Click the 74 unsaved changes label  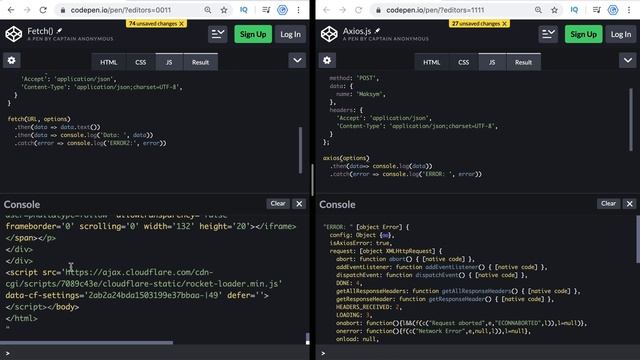tap(153, 24)
